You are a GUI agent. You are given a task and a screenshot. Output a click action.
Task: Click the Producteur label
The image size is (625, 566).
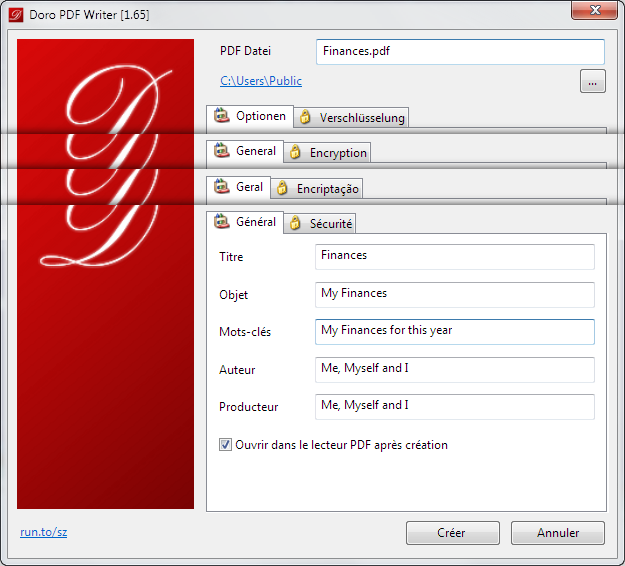coord(248,407)
